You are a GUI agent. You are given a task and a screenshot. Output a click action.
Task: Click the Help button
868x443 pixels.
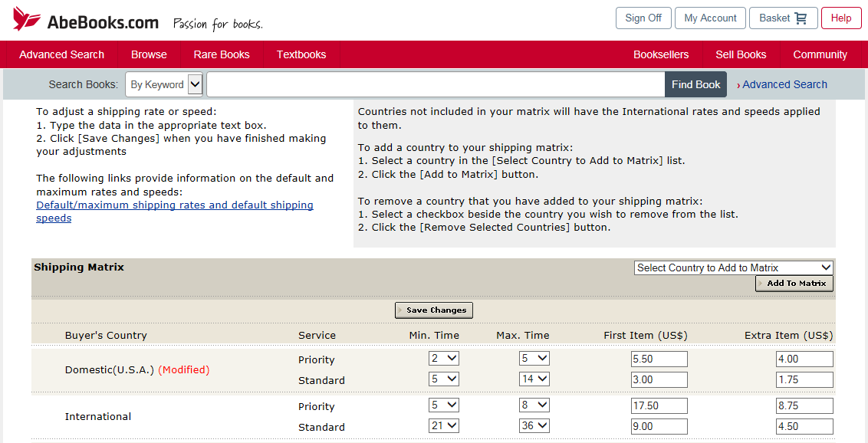(x=840, y=18)
